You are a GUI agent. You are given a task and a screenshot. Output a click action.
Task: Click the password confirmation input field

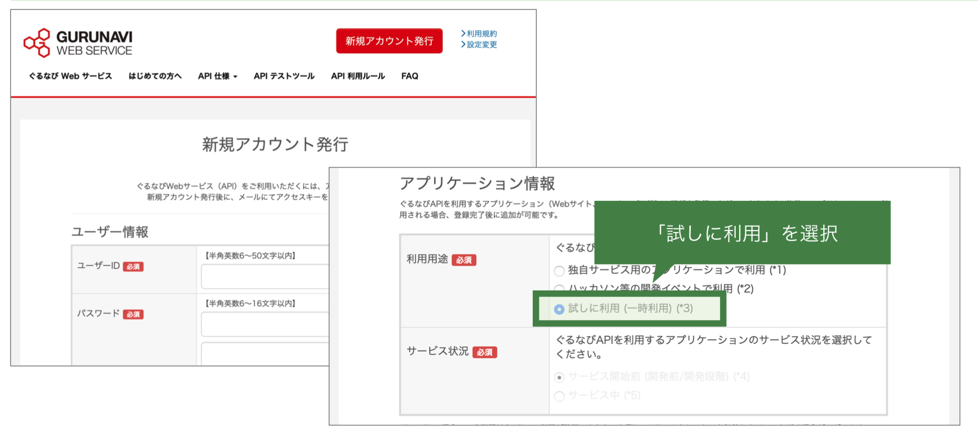click(x=265, y=354)
